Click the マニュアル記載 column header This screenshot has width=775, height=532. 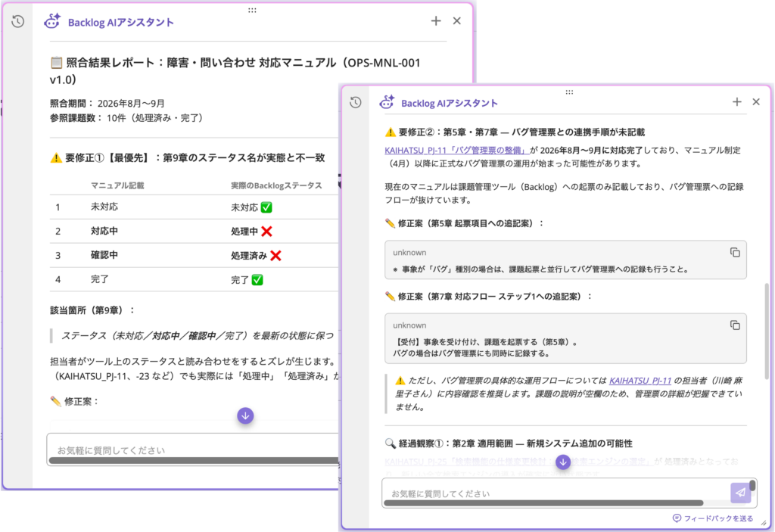(117, 185)
